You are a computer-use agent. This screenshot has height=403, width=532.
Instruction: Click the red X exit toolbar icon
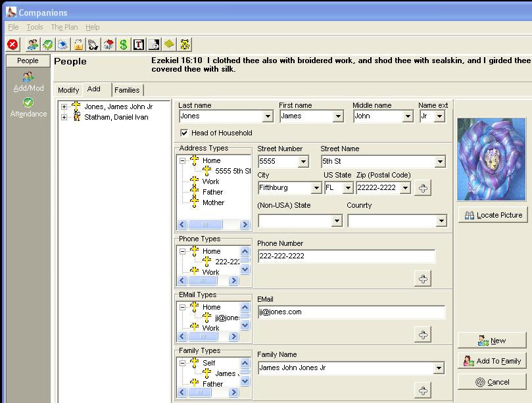pyautogui.click(x=12, y=45)
